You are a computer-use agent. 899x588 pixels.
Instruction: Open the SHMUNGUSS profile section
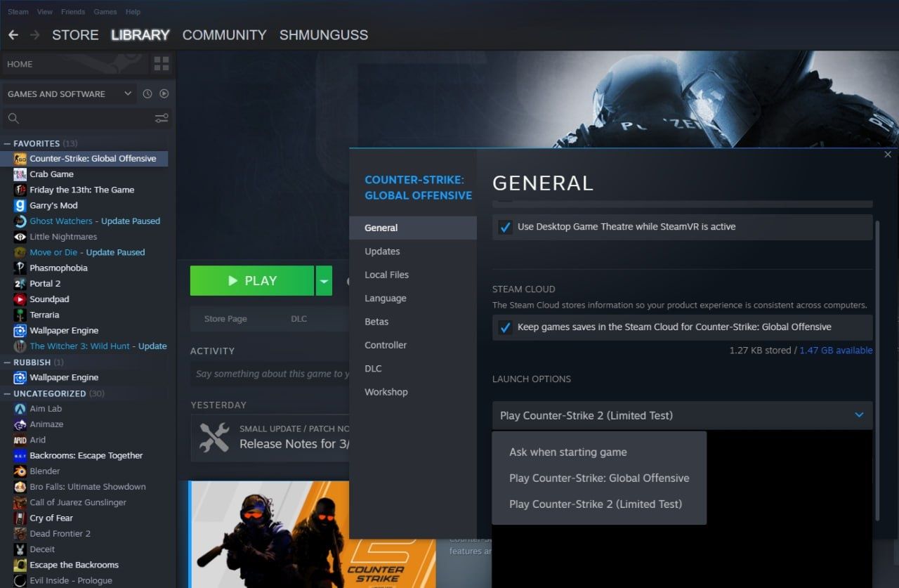(x=324, y=34)
